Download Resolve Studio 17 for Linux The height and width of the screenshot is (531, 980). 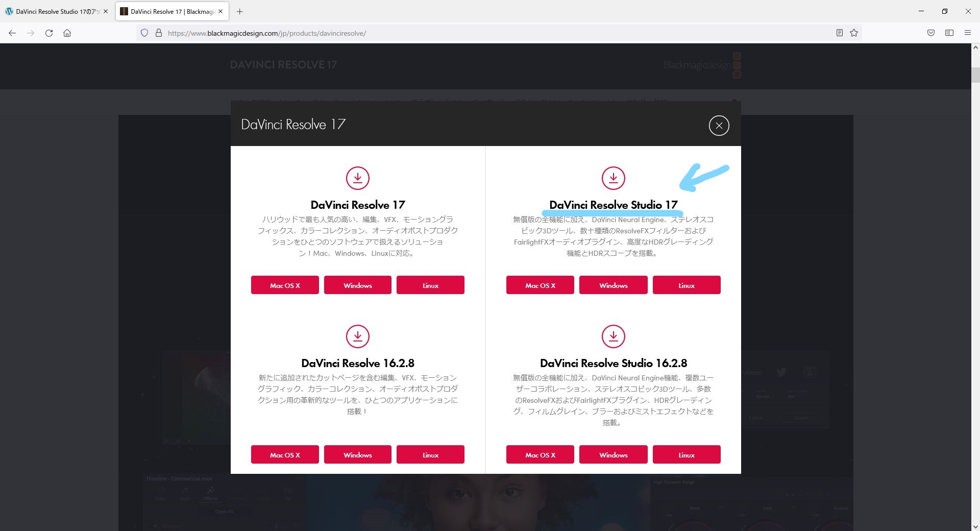[x=687, y=285]
